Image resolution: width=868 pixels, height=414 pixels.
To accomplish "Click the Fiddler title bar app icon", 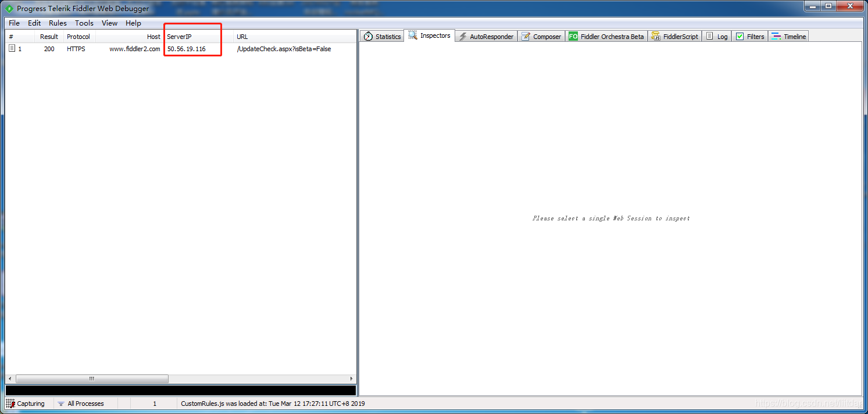I will point(9,8).
